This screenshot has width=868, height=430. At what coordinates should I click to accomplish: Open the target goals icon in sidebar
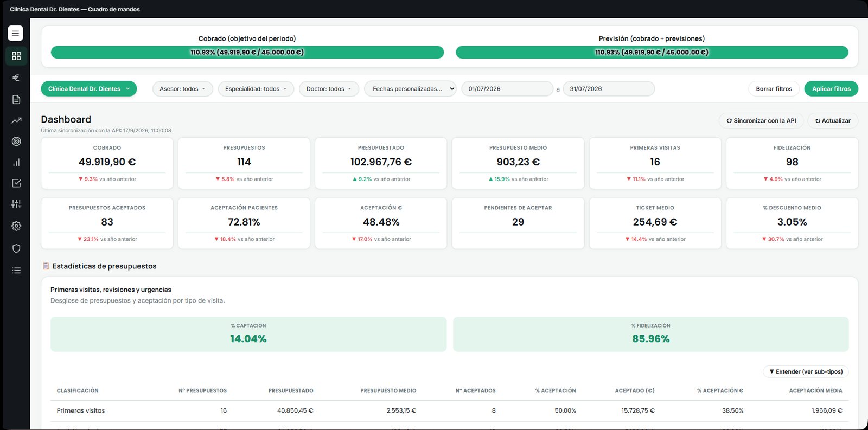point(16,142)
